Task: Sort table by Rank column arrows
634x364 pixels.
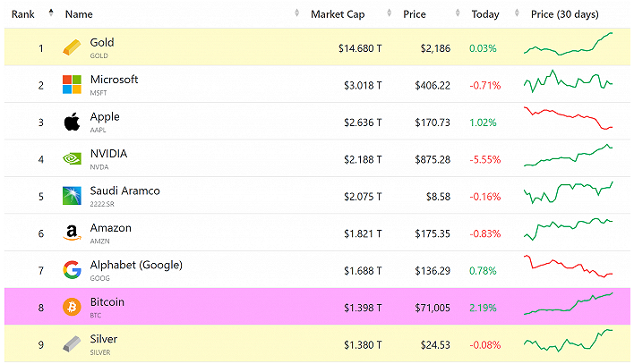Action: click(50, 14)
